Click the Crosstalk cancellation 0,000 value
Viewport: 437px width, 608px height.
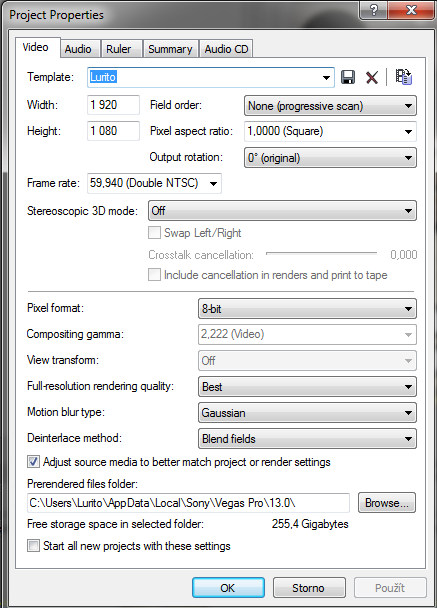pos(404,255)
